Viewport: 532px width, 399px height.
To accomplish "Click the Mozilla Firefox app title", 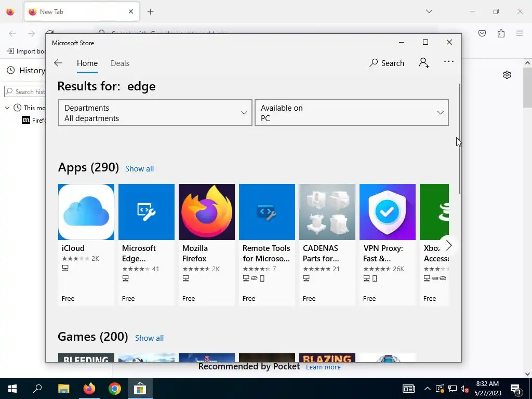I will (x=195, y=254).
